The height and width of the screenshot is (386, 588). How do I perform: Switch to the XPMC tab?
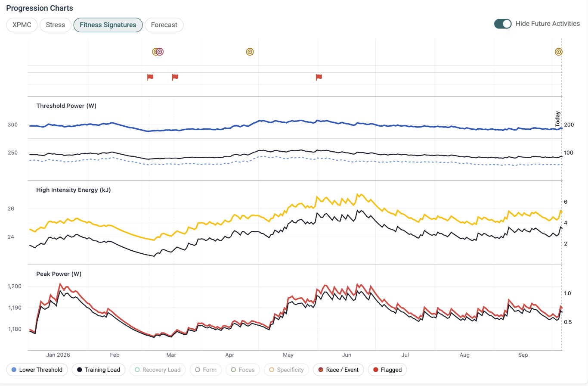click(x=22, y=25)
